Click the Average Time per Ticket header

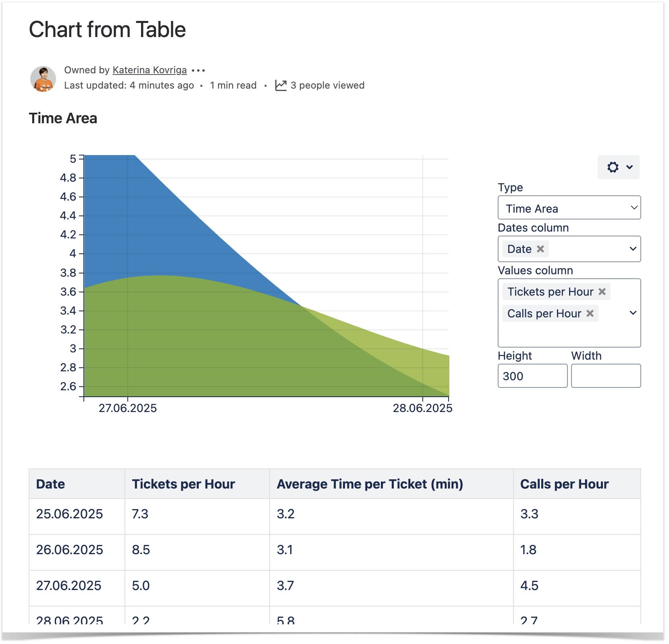tap(370, 484)
